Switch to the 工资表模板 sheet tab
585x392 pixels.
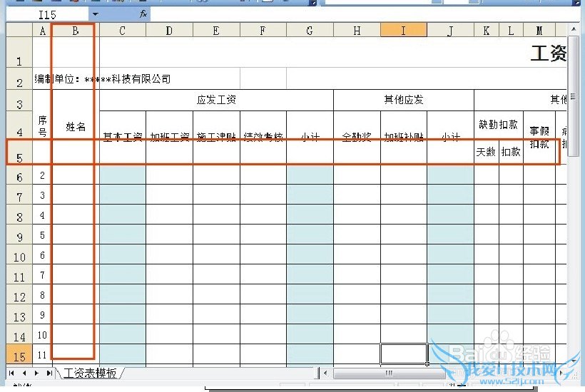(x=90, y=373)
